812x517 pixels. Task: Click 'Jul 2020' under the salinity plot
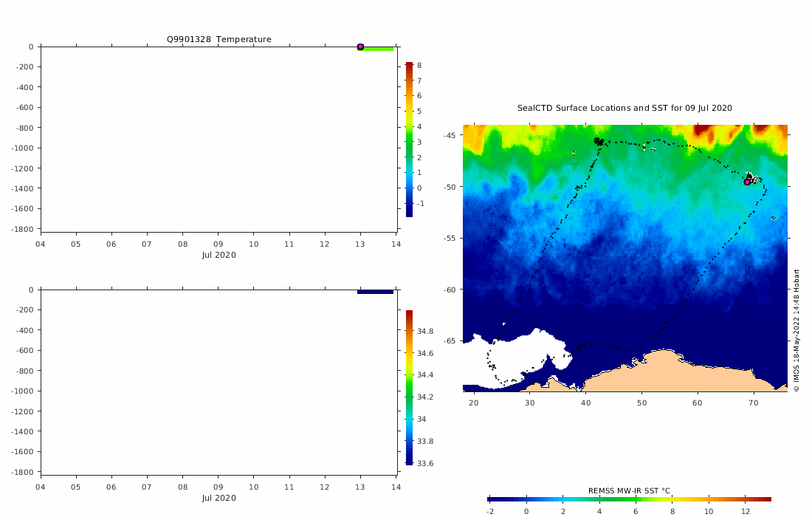coord(219,498)
